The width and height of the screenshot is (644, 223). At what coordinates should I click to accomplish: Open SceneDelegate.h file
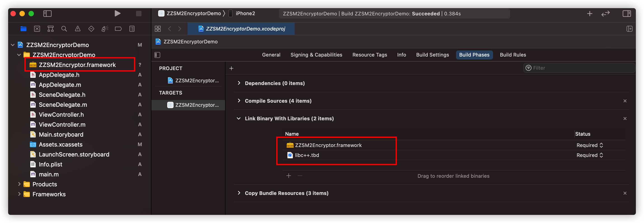tap(62, 95)
